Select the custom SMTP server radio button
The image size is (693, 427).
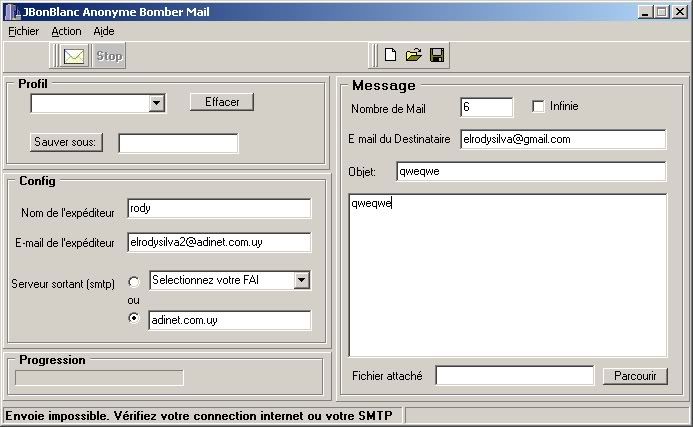pos(134,318)
